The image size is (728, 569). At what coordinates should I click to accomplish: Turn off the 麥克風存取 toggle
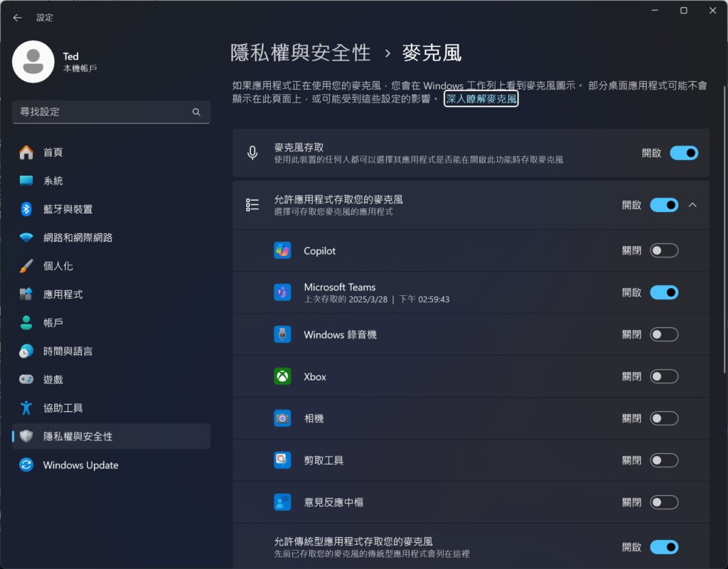pos(683,153)
